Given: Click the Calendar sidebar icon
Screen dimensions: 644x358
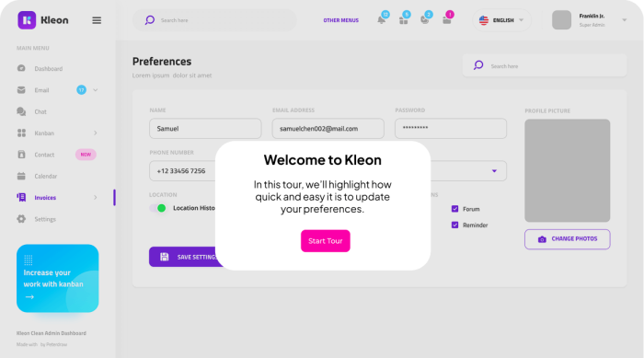Looking at the screenshot, I should 21,176.
